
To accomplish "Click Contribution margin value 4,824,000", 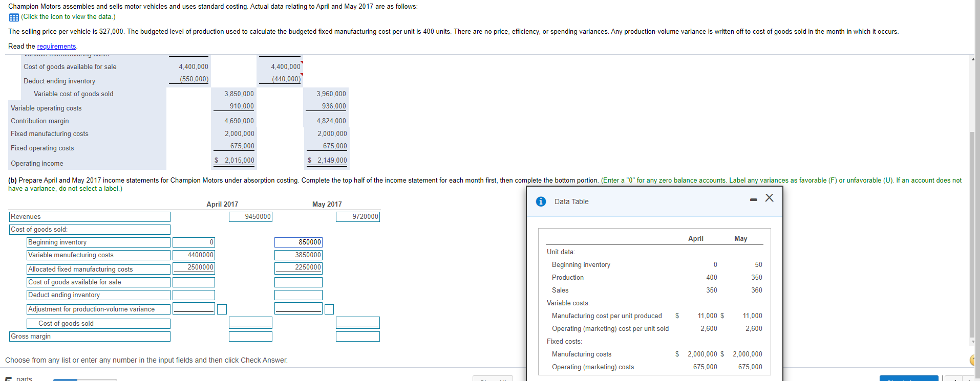I will point(331,121).
